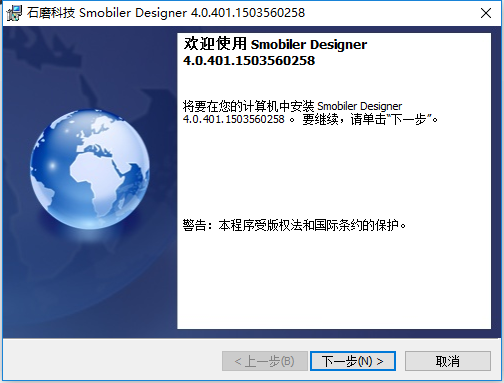Click the 石磨科技 Smobiler Designer title text
This screenshot has height=383, width=504.
[x=166, y=13]
